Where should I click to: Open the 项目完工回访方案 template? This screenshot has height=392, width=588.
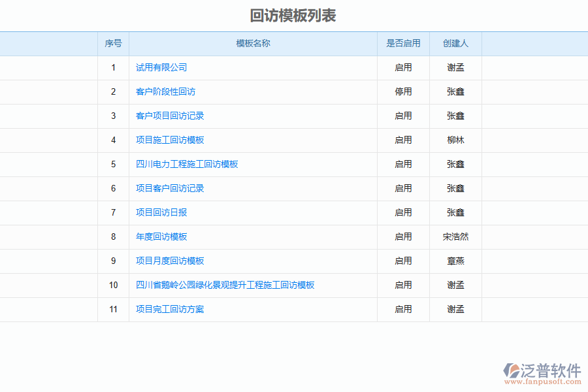(169, 309)
